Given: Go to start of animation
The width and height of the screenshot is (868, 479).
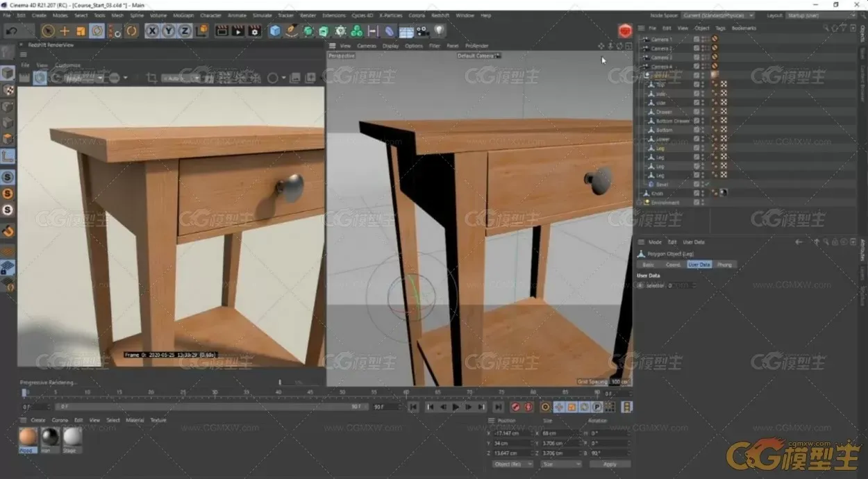Looking at the screenshot, I should (413, 407).
